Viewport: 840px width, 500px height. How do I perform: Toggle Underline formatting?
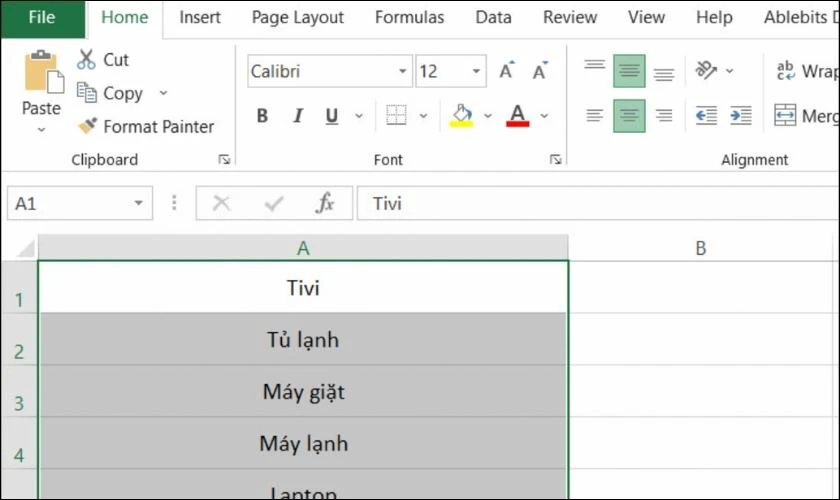click(x=332, y=115)
